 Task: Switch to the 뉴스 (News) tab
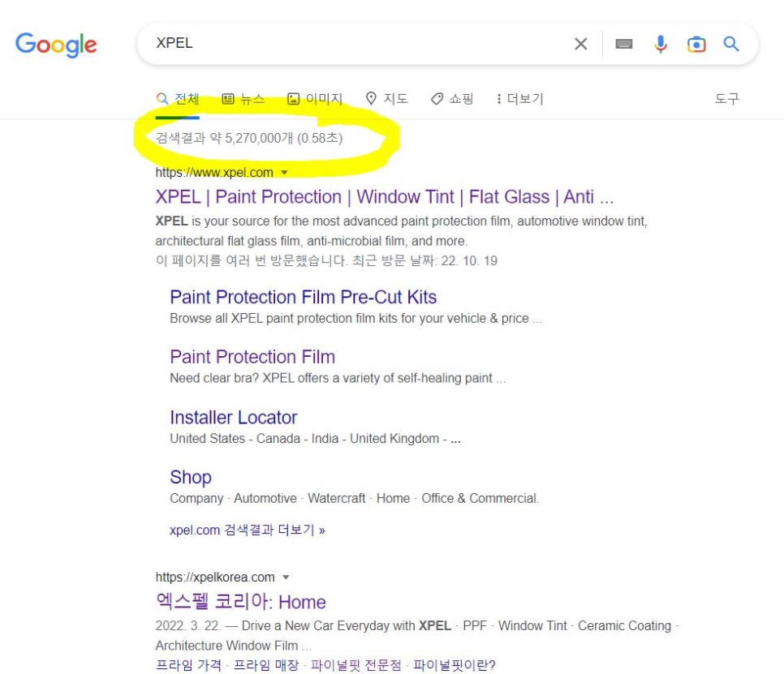click(243, 99)
